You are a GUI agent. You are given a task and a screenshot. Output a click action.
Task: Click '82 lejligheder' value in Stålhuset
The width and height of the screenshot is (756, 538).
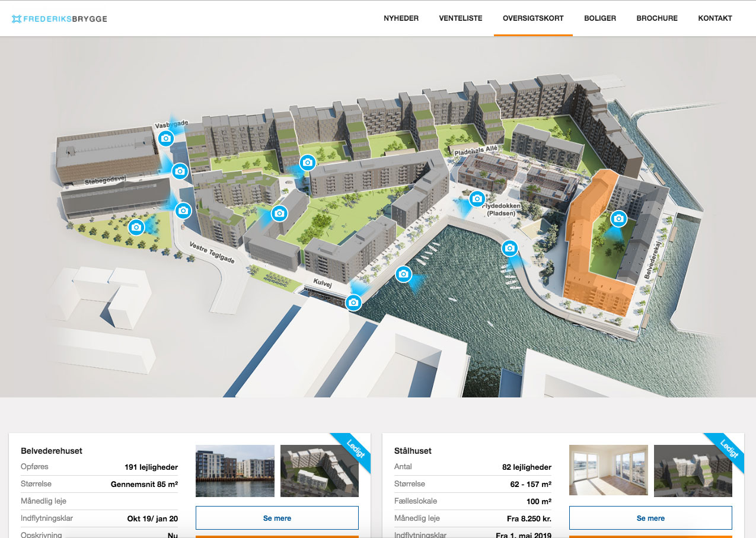[x=527, y=467]
